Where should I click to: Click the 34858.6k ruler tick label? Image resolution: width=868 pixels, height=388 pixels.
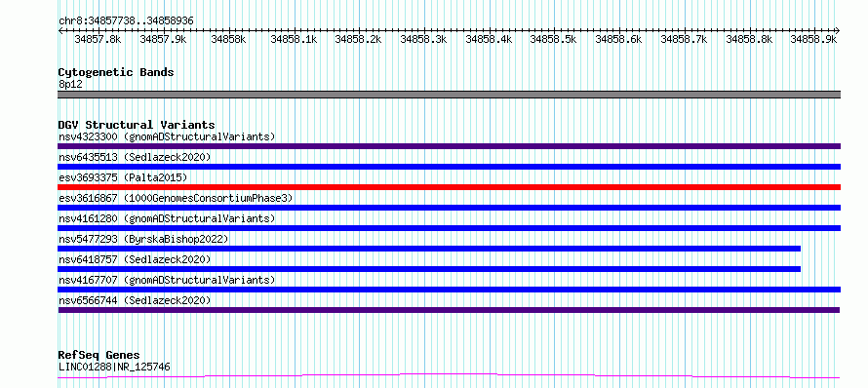[x=619, y=39]
